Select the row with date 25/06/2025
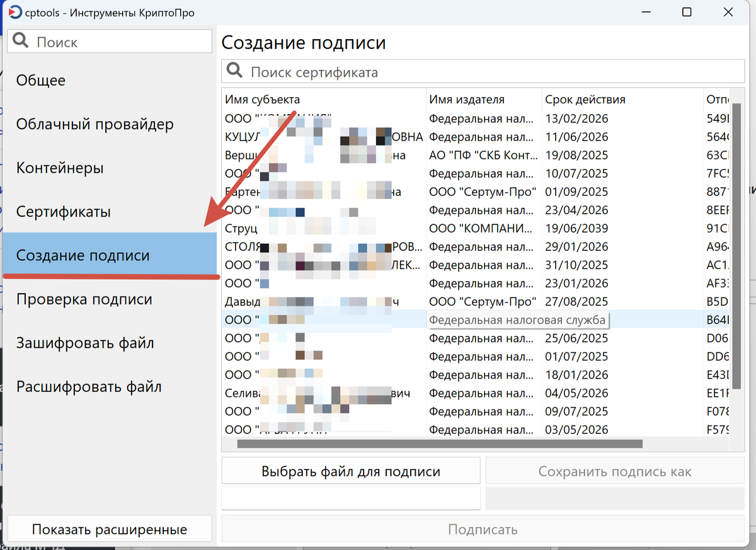 [x=476, y=338]
